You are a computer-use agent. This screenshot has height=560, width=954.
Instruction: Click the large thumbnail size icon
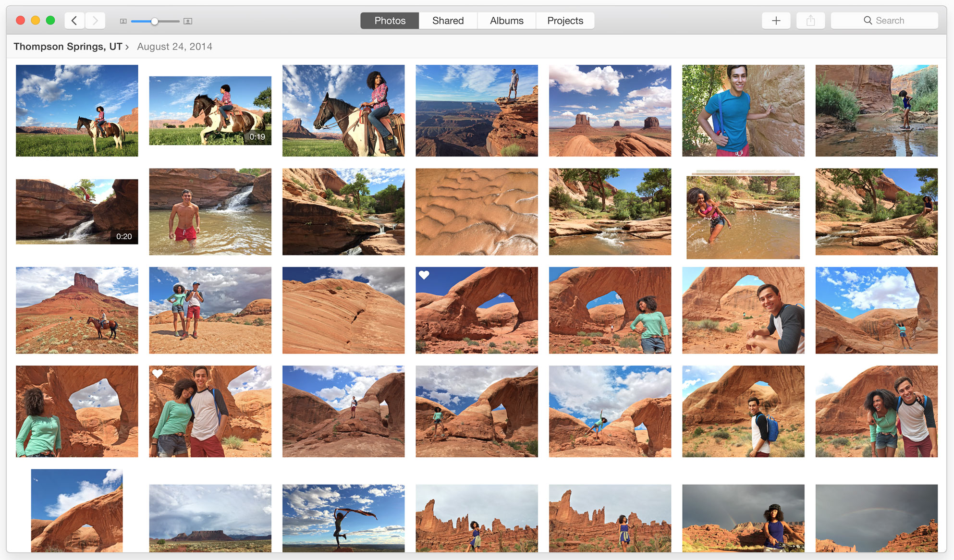click(x=188, y=21)
